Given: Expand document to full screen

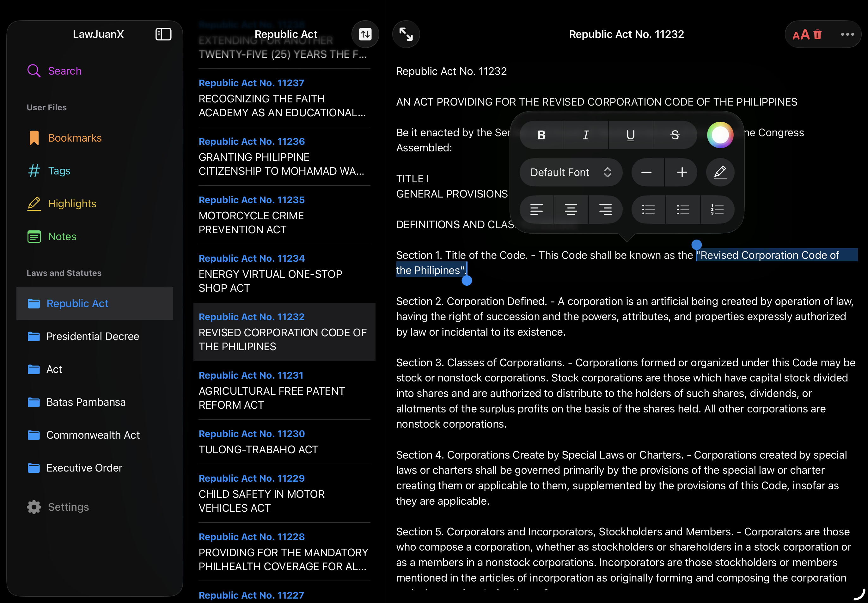Looking at the screenshot, I should click(406, 34).
